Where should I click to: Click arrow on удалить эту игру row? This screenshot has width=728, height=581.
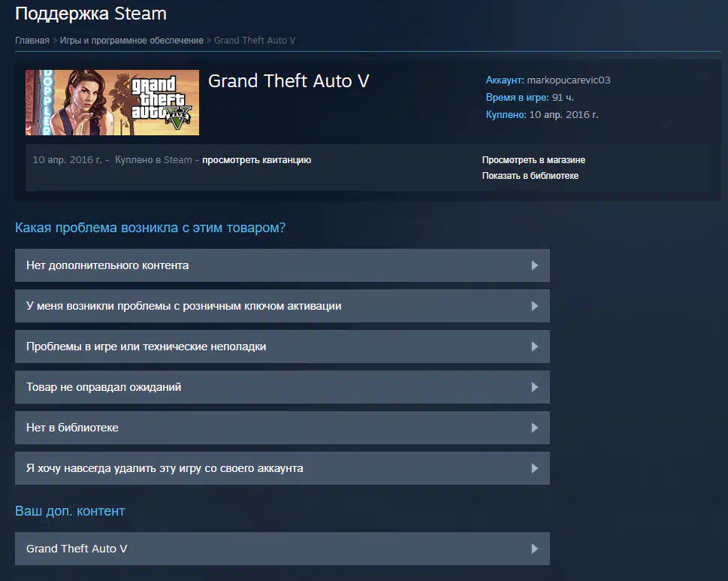pos(534,468)
